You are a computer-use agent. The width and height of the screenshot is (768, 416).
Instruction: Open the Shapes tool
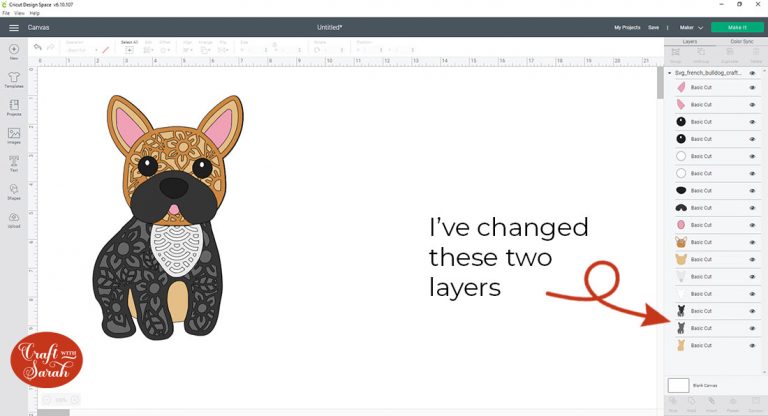coord(14,192)
